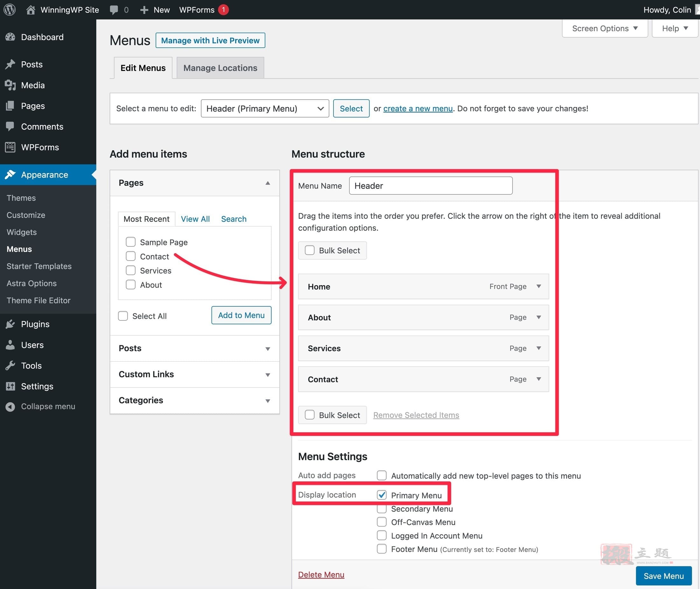The image size is (700, 589).
Task: Click the Delete Menu link
Action: click(321, 574)
